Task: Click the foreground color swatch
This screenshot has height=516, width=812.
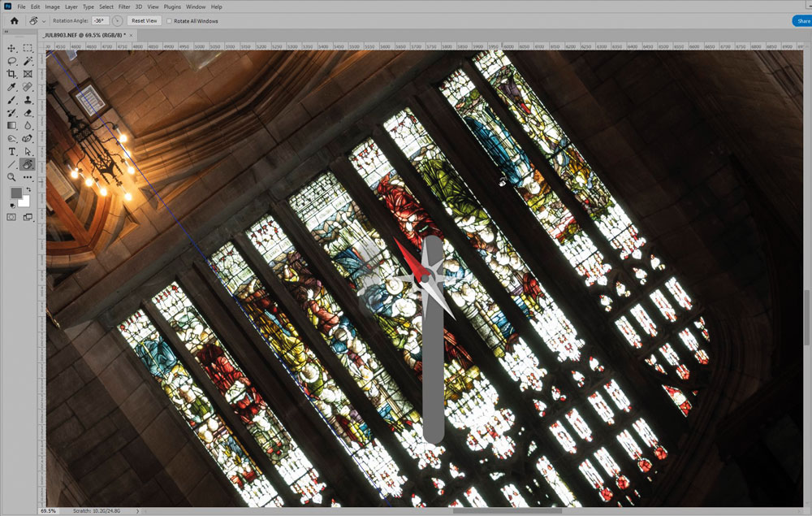Action: point(16,193)
